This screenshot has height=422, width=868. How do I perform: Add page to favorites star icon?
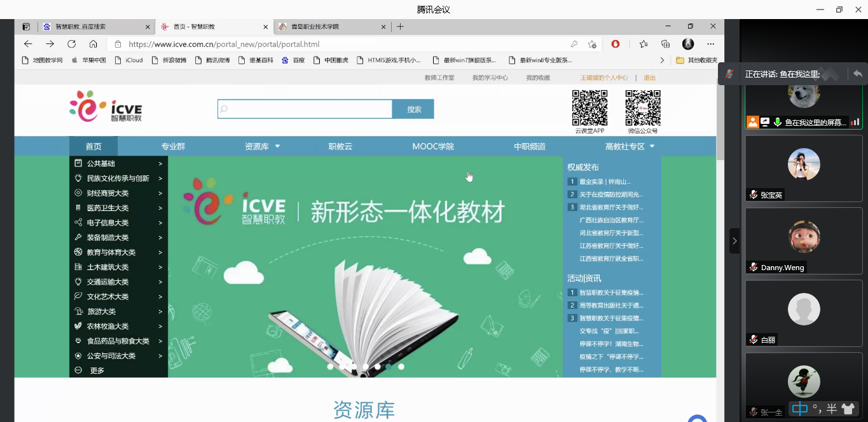(592, 44)
